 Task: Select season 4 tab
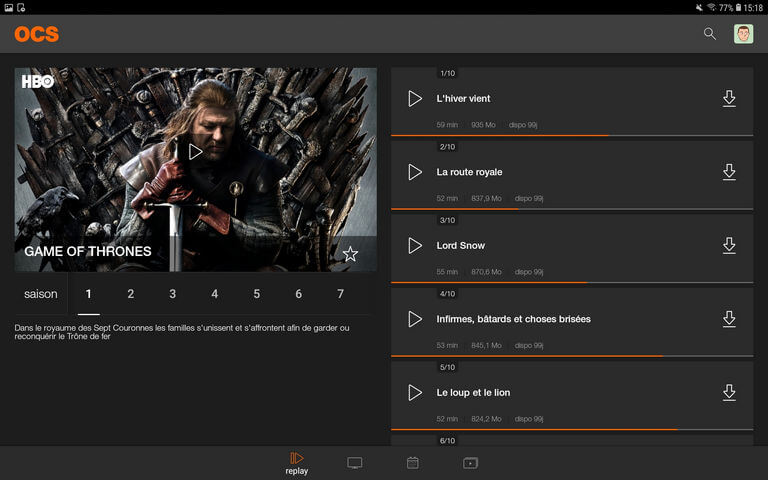click(x=215, y=294)
